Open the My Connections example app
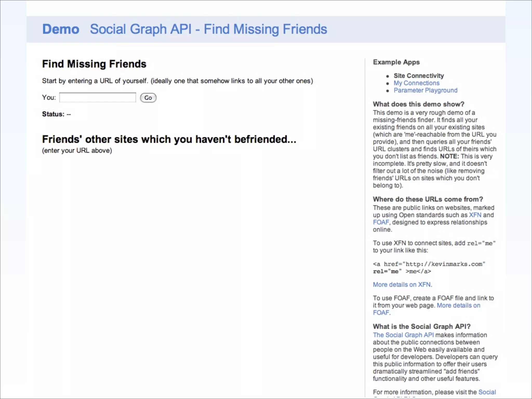This screenshot has width=532, height=399. (x=416, y=83)
